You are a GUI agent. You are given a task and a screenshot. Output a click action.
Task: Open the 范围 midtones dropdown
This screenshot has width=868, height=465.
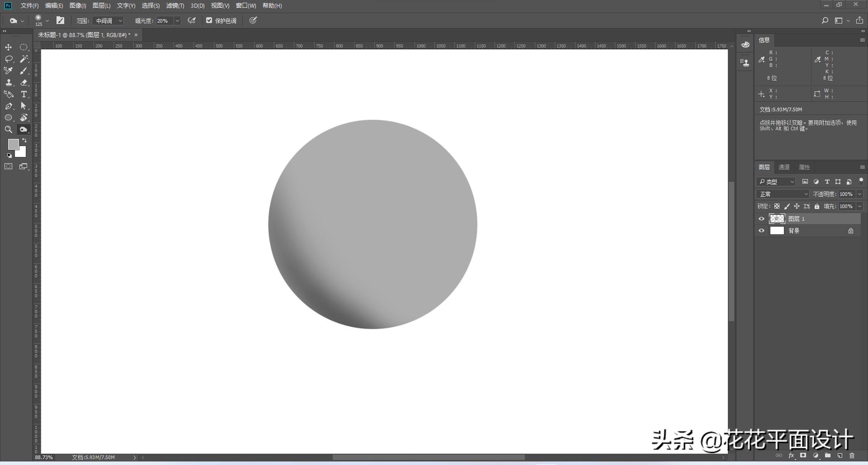click(108, 21)
